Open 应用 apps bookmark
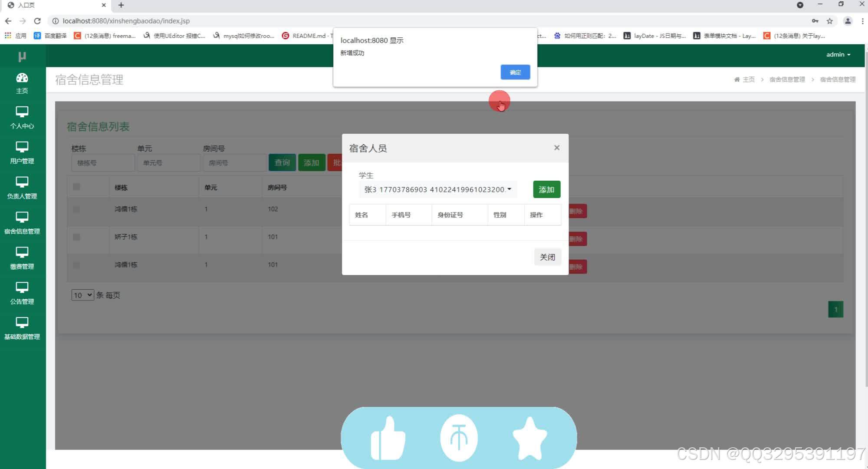 [16, 36]
